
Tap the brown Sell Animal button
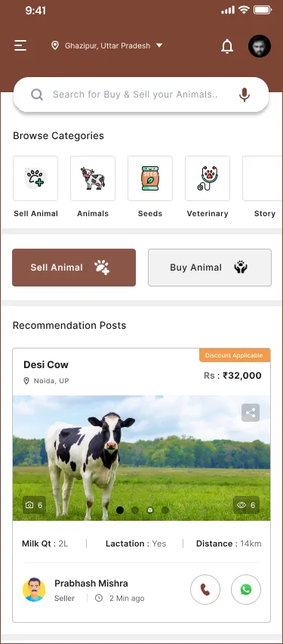tap(74, 268)
